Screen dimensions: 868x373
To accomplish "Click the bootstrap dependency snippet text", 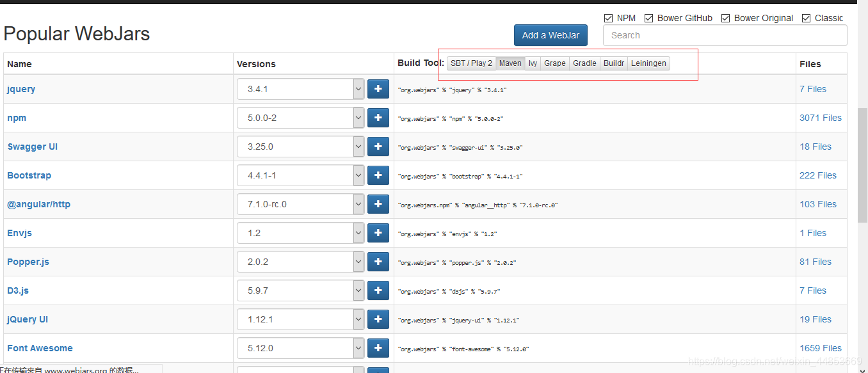I will click(x=460, y=177).
